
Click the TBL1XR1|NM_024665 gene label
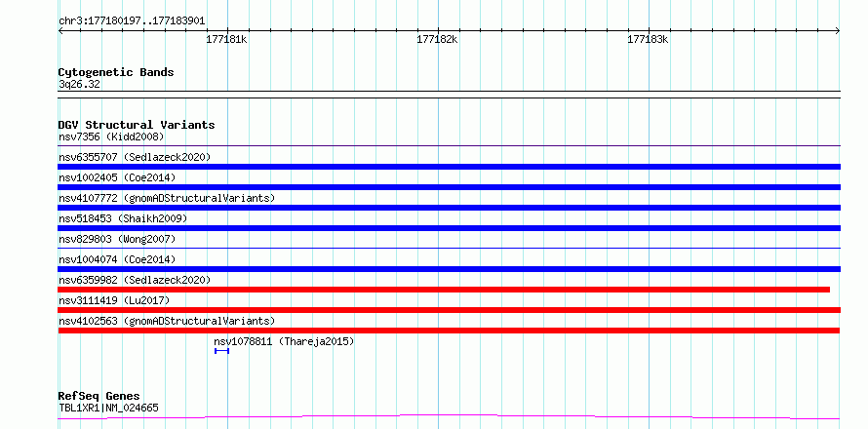point(108,409)
